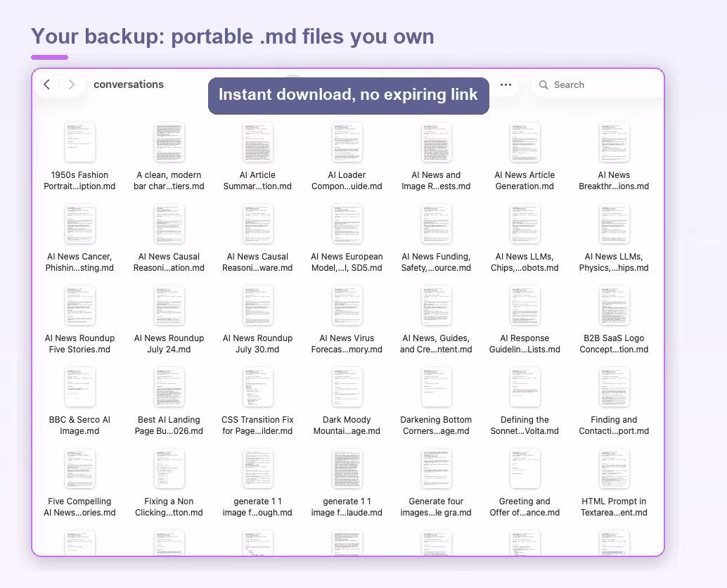Select AI News Breakthr...ions.md file icon
727x588 pixels.
pyautogui.click(x=614, y=142)
